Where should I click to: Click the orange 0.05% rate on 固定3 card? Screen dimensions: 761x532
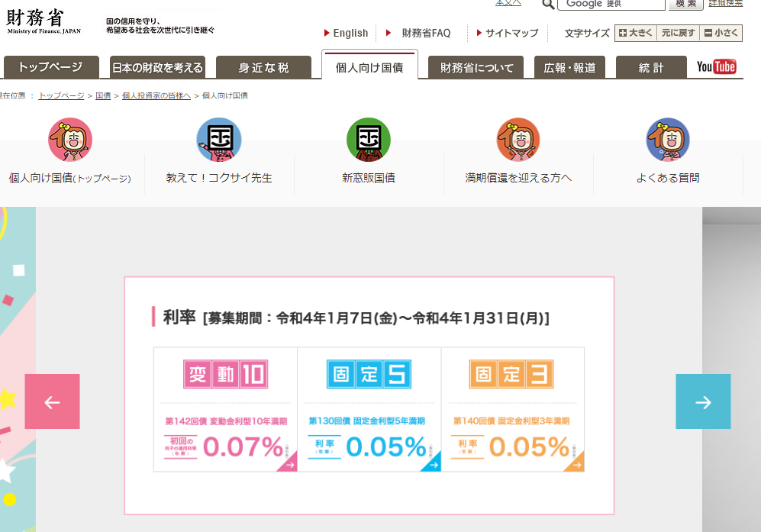pyautogui.click(x=529, y=447)
